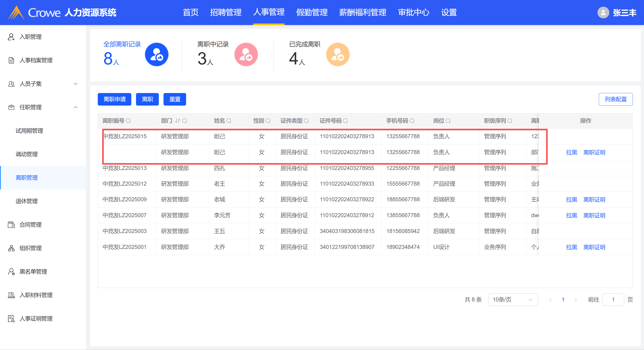Click the 离职申请 button

114,99
